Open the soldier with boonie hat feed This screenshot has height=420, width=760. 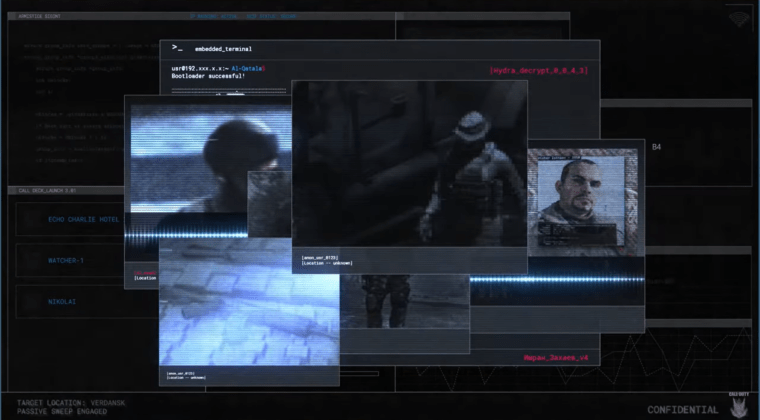click(x=410, y=164)
